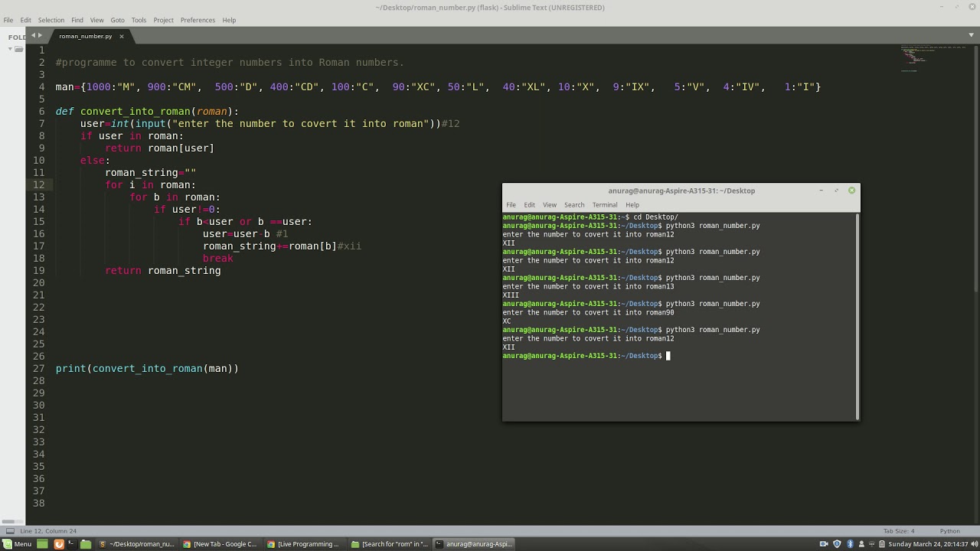980x551 pixels.
Task: Open the Preferences menu
Action: click(x=198, y=20)
